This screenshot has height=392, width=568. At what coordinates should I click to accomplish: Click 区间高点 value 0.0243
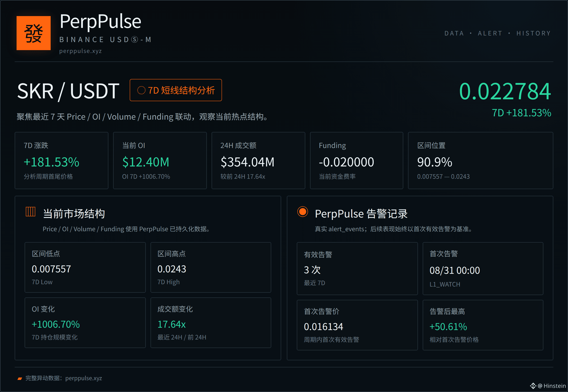172,269
